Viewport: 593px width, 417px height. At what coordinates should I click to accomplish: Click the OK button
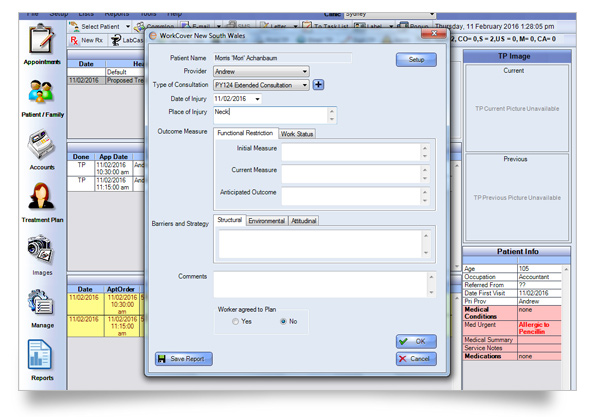tap(416, 341)
